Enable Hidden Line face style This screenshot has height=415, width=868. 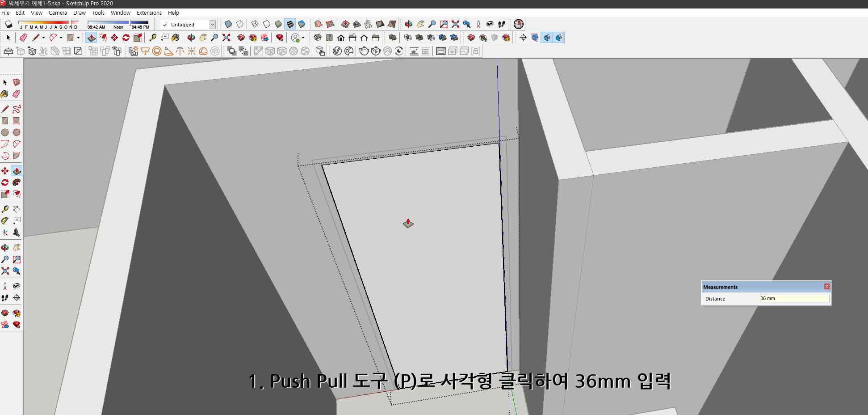tap(267, 24)
